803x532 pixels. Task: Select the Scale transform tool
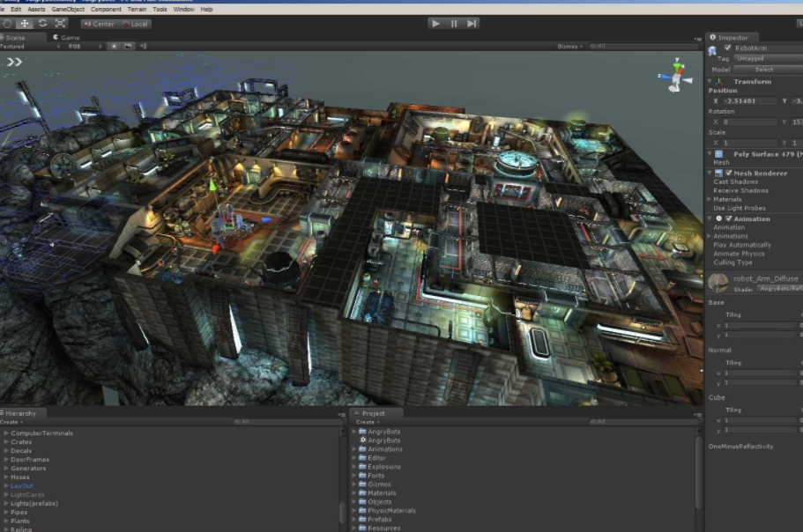[x=61, y=24]
